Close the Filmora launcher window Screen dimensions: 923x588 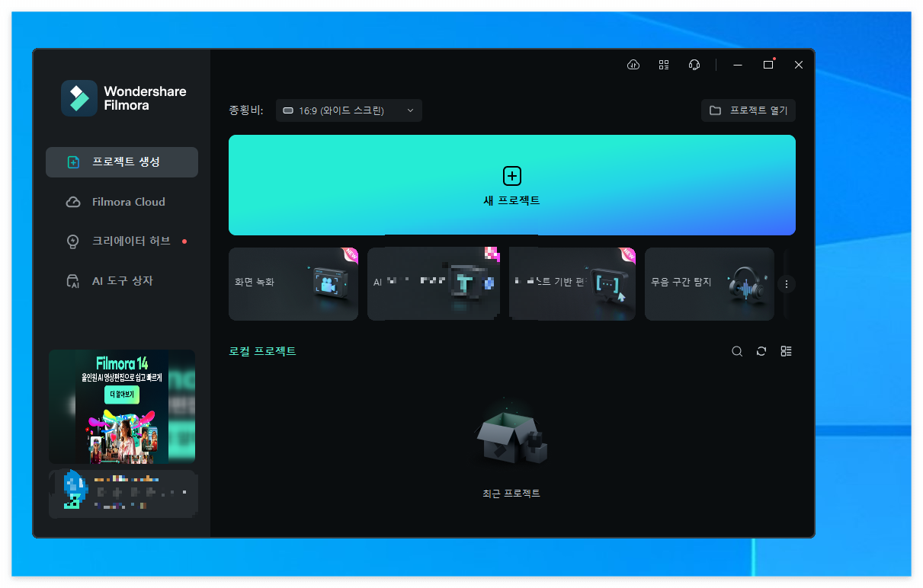point(799,65)
